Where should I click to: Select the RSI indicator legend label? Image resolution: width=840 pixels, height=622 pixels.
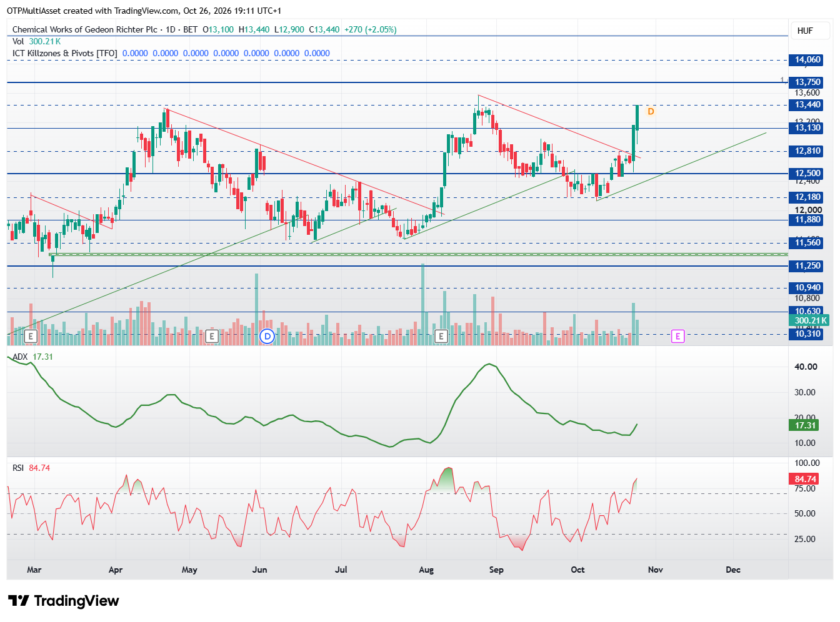tap(18, 468)
